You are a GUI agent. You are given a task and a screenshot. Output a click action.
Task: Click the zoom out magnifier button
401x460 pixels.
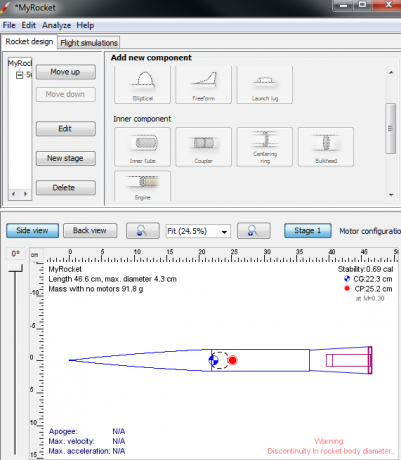pos(142,231)
